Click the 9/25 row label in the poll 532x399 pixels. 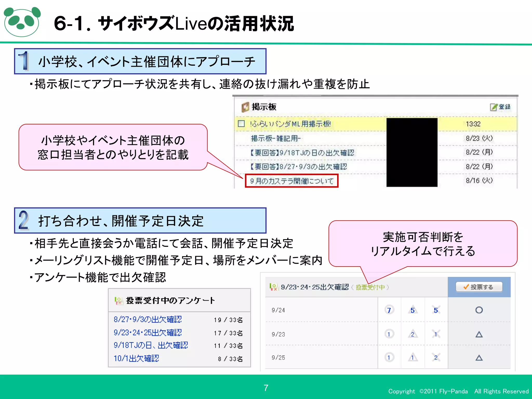click(278, 358)
